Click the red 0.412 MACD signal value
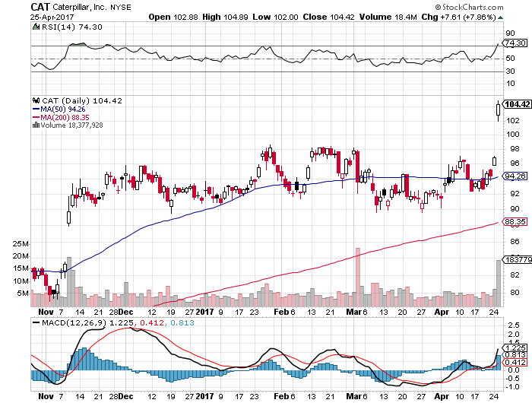 (152, 323)
